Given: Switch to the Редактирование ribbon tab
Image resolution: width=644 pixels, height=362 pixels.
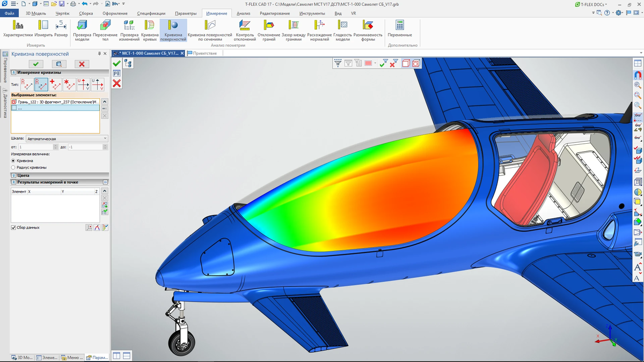Looking at the screenshot, I should click(x=275, y=13).
